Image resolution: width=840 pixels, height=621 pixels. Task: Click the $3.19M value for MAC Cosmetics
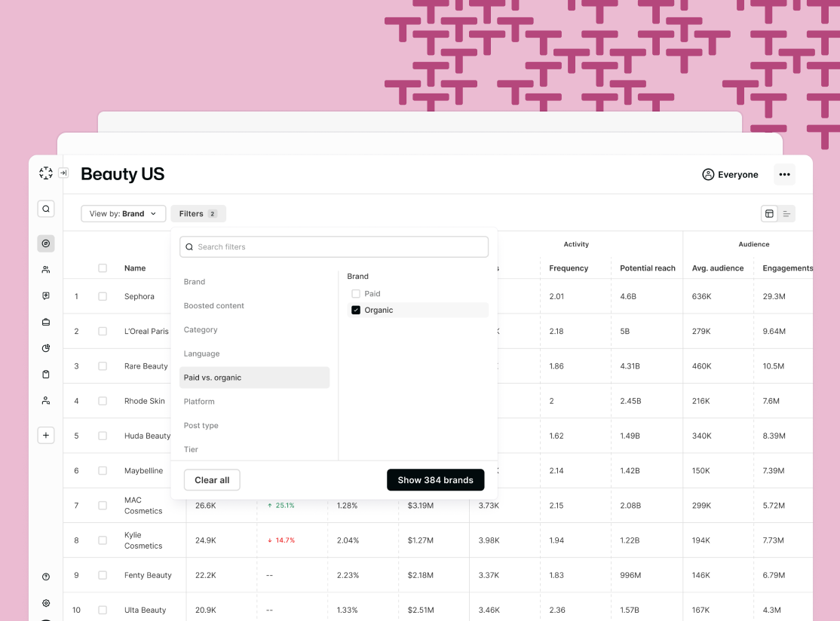[421, 506]
